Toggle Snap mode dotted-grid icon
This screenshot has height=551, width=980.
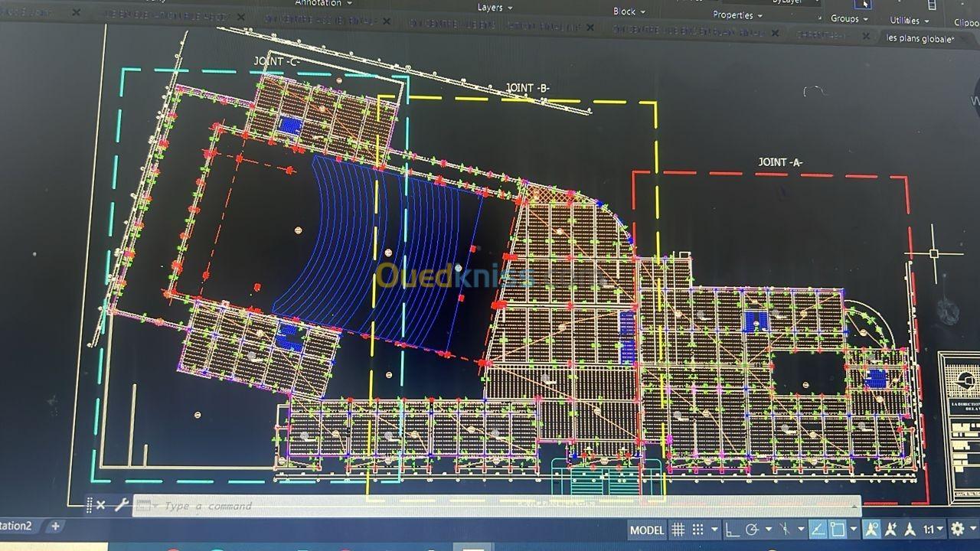(x=697, y=530)
